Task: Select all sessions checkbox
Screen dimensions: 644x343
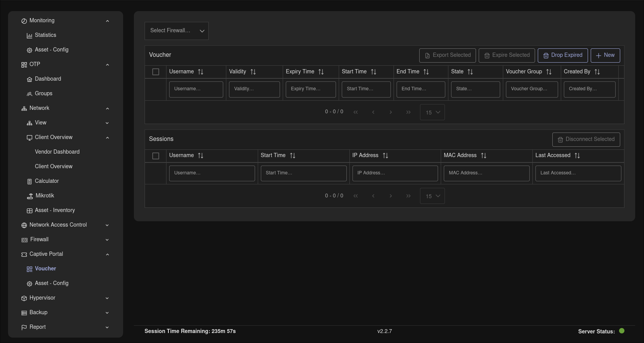Action: coord(156,156)
